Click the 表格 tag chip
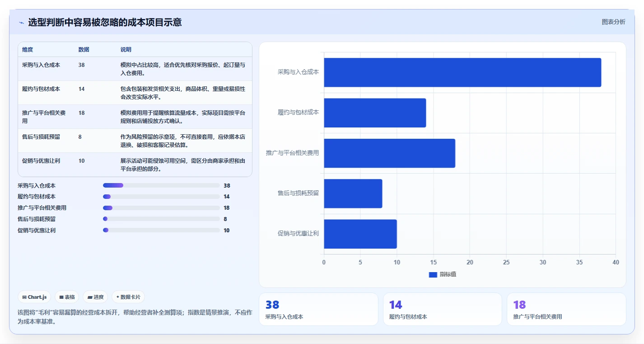644x344 pixels. tap(67, 297)
